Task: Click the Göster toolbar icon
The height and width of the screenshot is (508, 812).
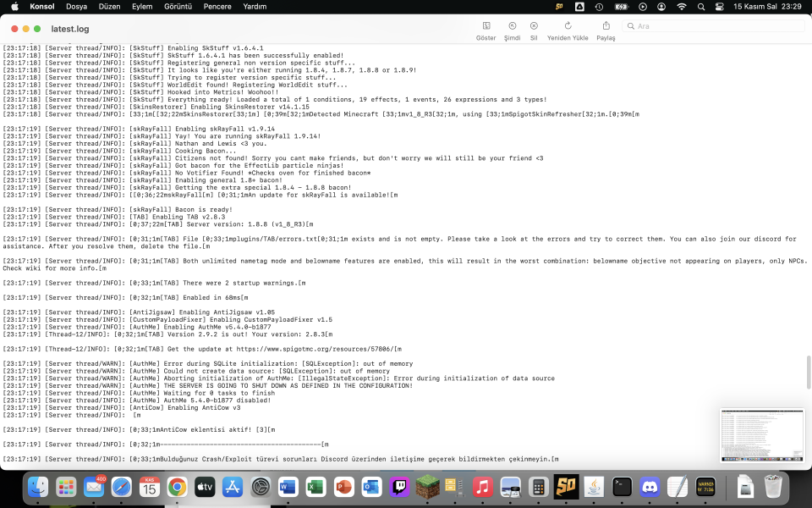Action: [x=486, y=26]
